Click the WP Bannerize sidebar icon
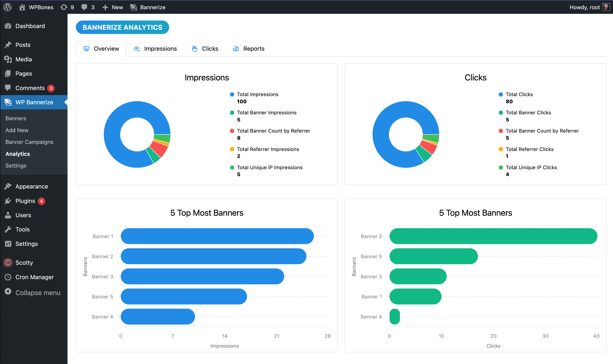This screenshot has height=364, width=613. click(8, 102)
